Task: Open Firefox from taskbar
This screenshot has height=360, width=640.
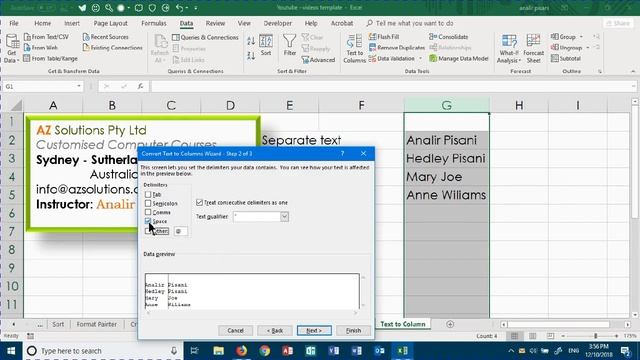Action: [x=242, y=351]
